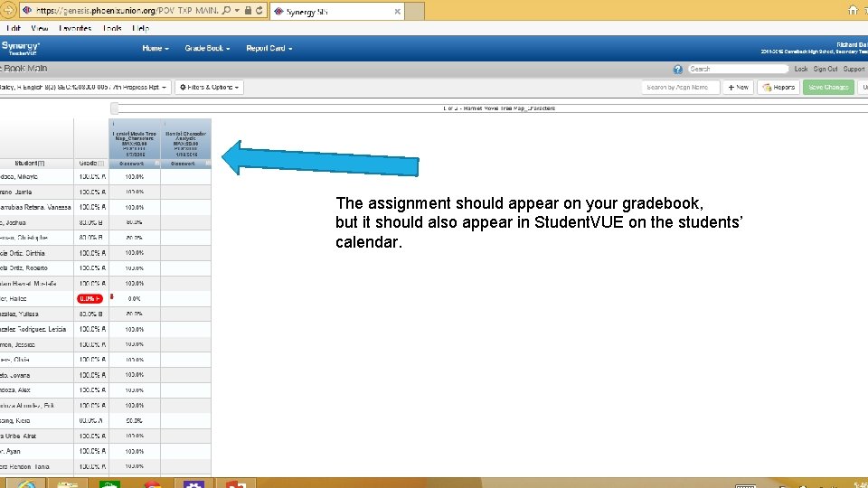Image resolution: width=868 pixels, height=488 pixels.
Task: Click the browser URL address field
Action: pyautogui.click(x=127, y=11)
